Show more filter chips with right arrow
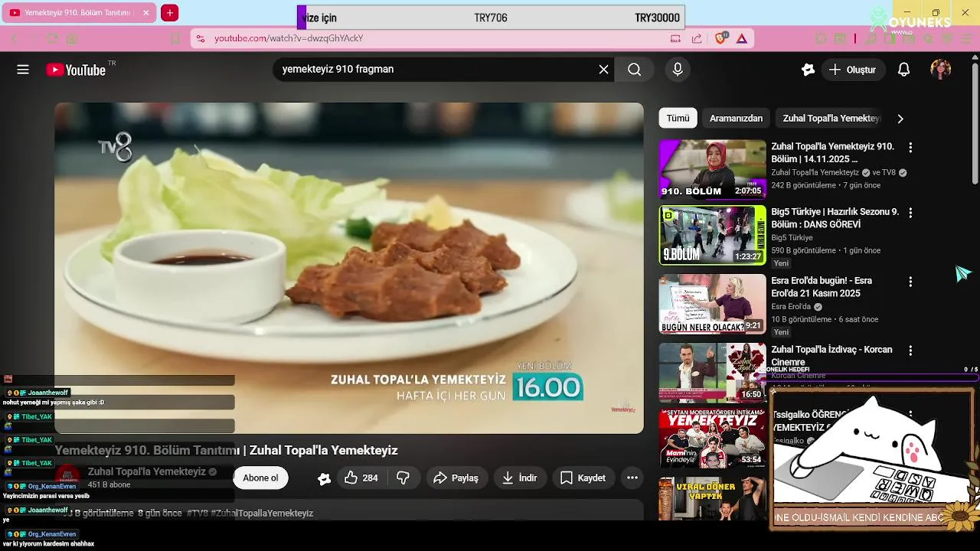 click(x=900, y=119)
